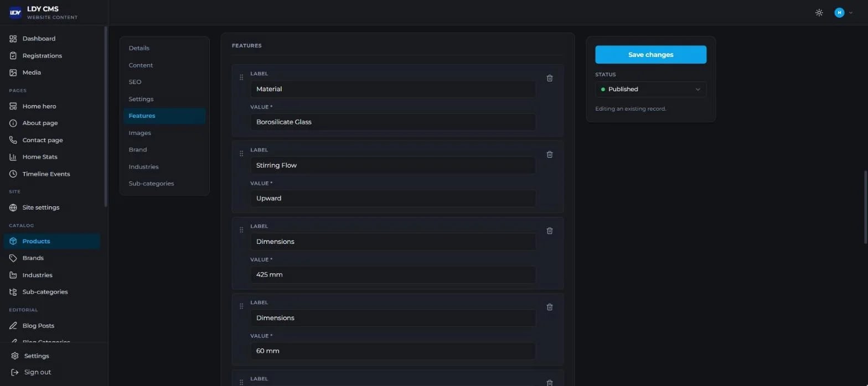Screen dimensions: 868x386
Task: Jump to the Brand section
Action: 164,150
